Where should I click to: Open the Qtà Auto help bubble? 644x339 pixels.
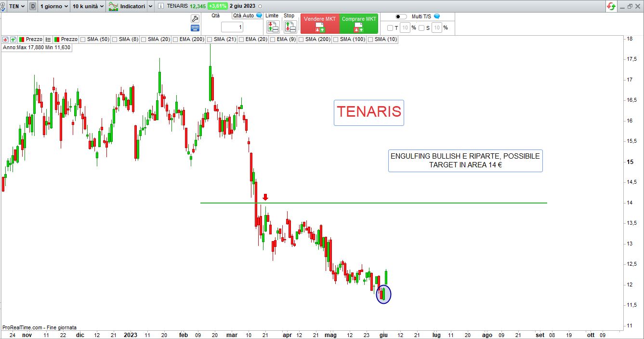(x=260, y=15)
